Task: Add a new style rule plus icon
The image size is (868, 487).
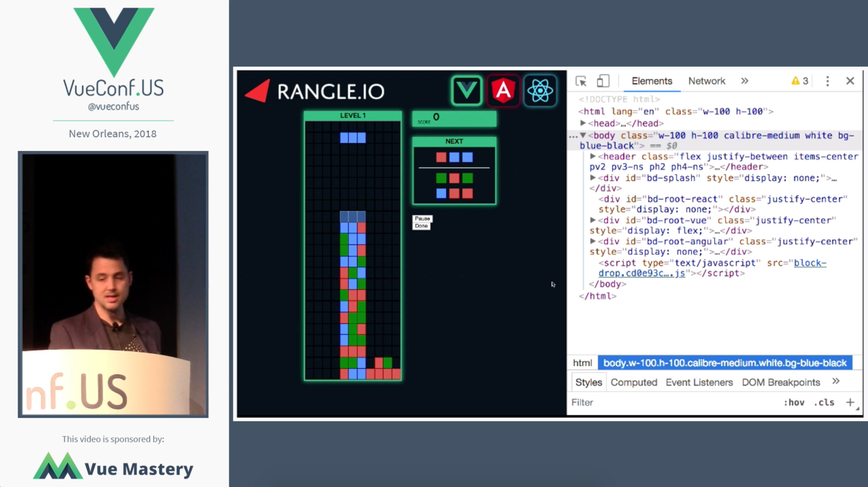Action: point(850,403)
